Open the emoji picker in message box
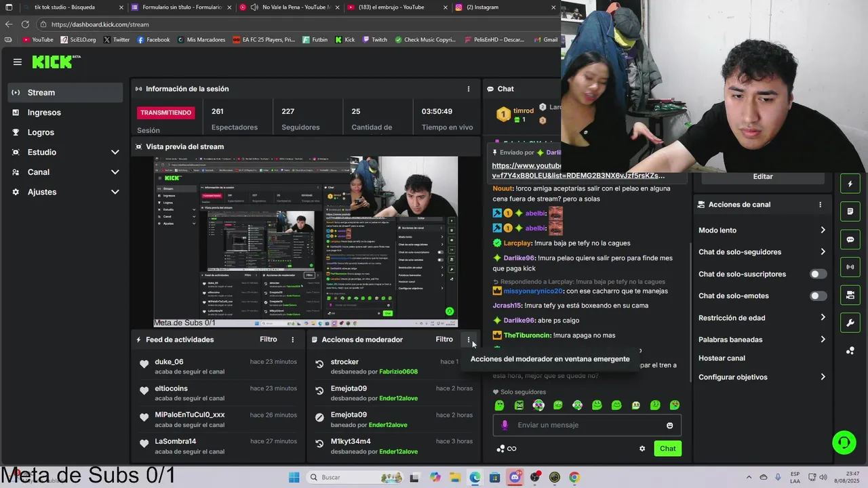The image size is (868, 488). click(670, 425)
